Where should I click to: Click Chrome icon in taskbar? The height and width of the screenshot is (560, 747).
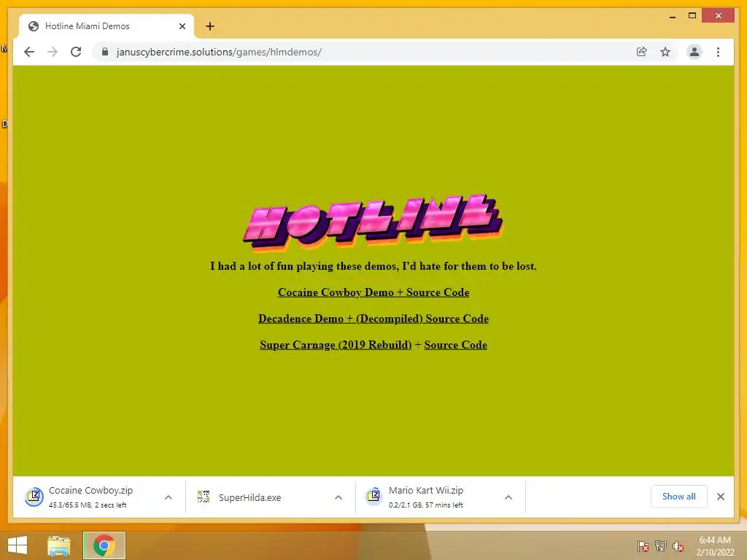[x=104, y=545]
